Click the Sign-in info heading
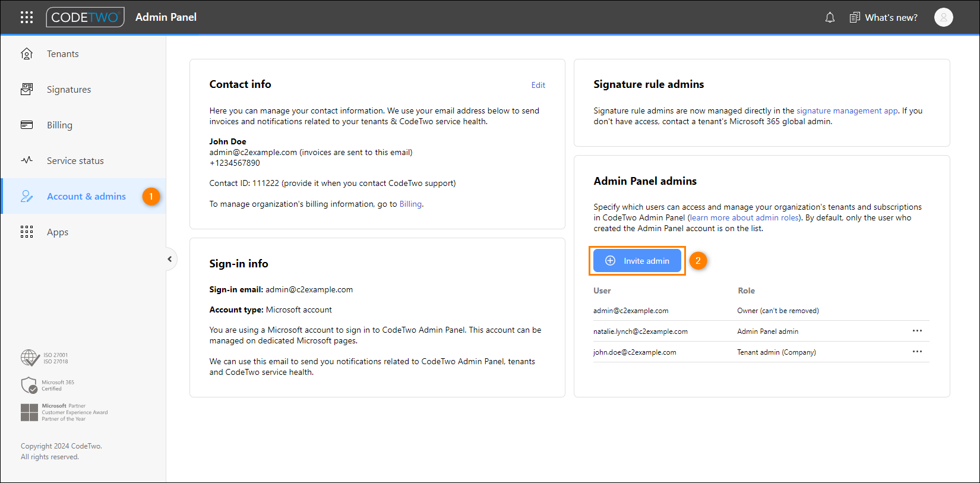Screen dimensions: 980x483 239,264
